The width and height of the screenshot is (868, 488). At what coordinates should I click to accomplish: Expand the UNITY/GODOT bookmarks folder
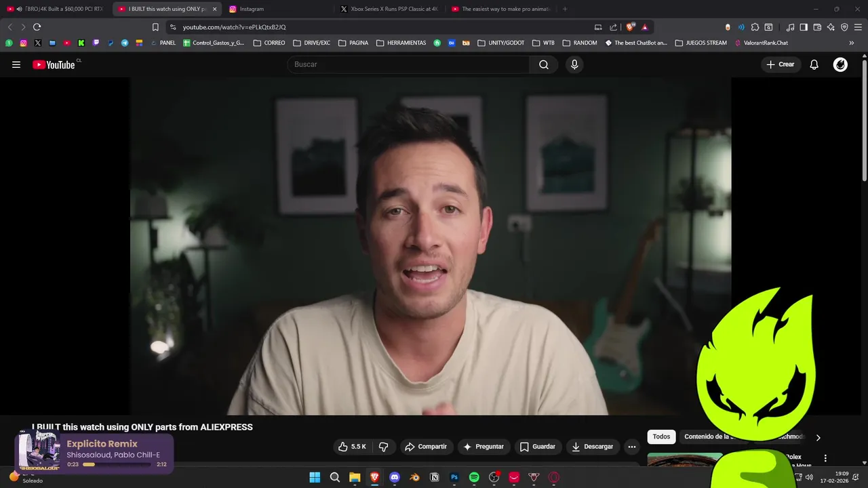501,43
